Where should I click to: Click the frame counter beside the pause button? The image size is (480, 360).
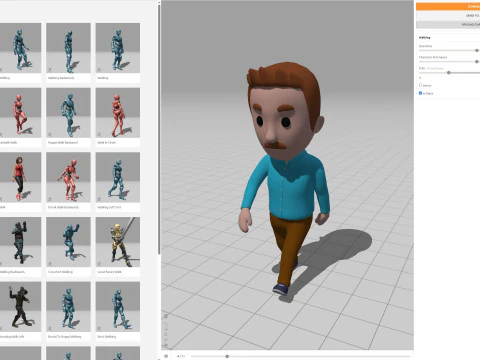(181, 356)
